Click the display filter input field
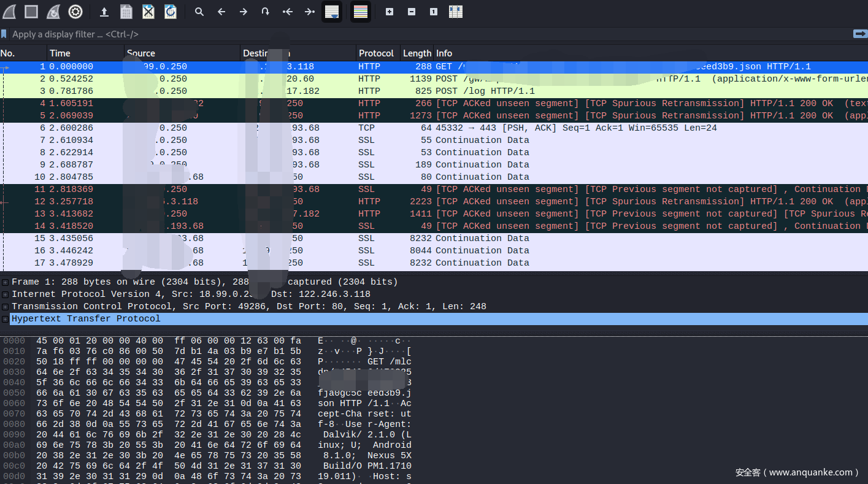 click(x=429, y=34)
